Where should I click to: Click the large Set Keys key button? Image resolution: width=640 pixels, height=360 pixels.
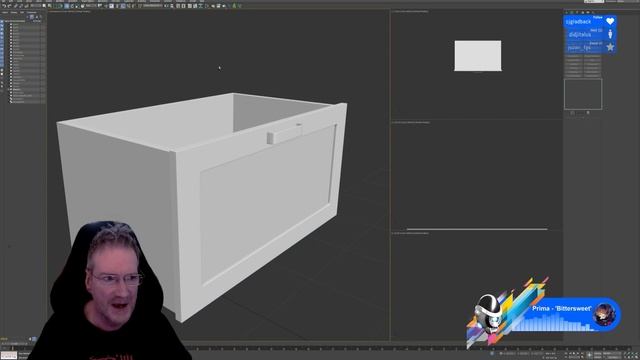pyautogui.click(x=589, y=355)
